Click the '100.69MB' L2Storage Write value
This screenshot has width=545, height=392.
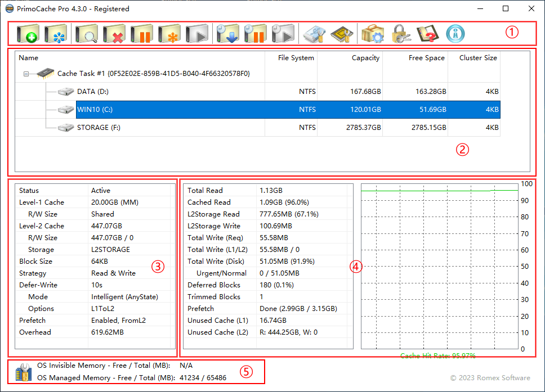tap(276, 226)
